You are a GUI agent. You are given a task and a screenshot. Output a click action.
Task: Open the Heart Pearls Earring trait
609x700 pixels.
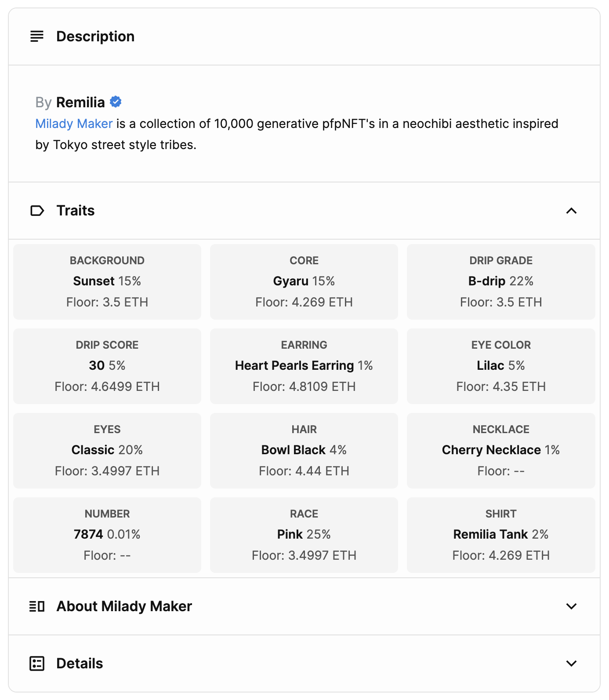304,366
